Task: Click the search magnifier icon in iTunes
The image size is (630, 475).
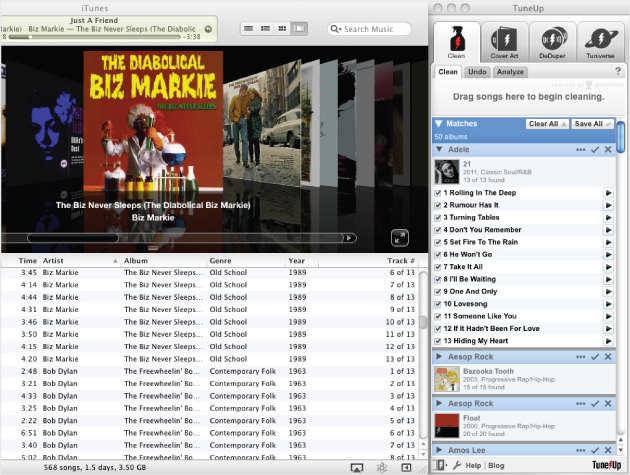Action: (334, 29)
